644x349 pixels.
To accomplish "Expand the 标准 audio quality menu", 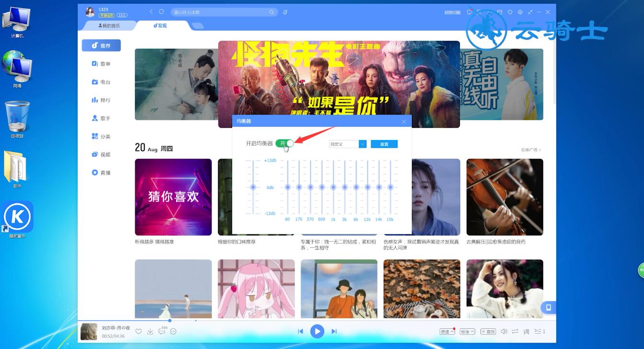I will click(467, 331).
